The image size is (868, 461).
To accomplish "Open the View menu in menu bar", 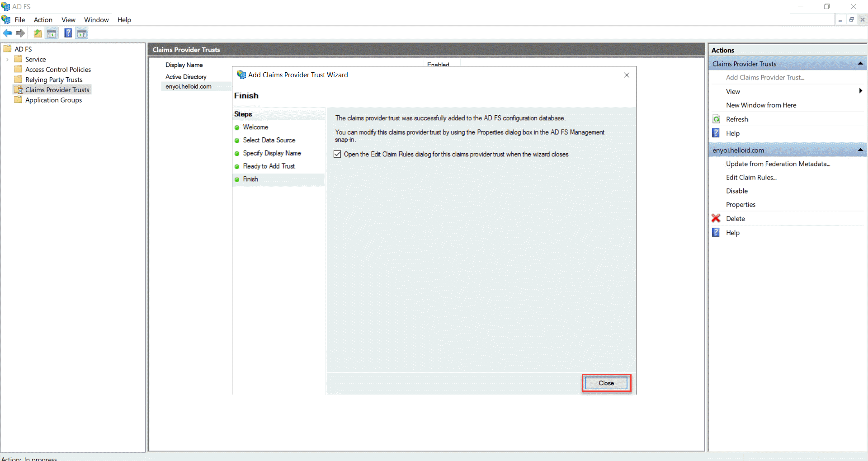I will point(68,20).
